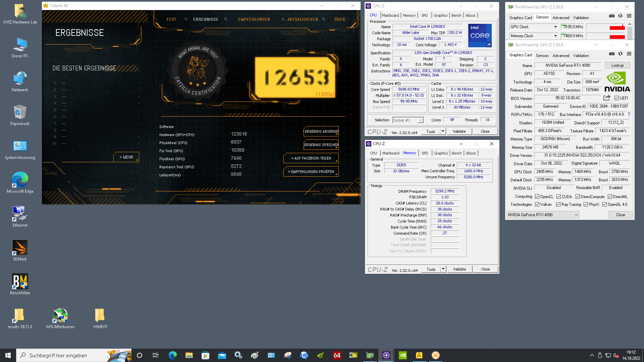The height and width of the screenshot is (362, 644).
Task: Open the EMPFEHLUNGEN tab in Catzilla
Action: coord(254,19)
